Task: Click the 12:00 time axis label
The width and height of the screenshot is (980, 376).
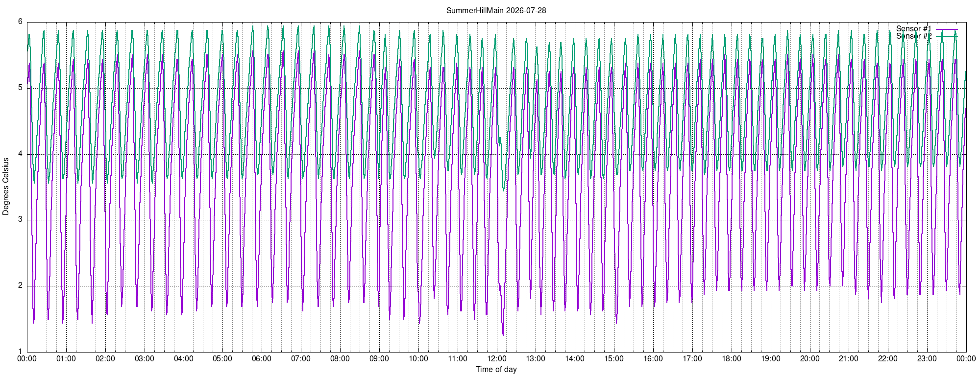Action: (496, 359)
